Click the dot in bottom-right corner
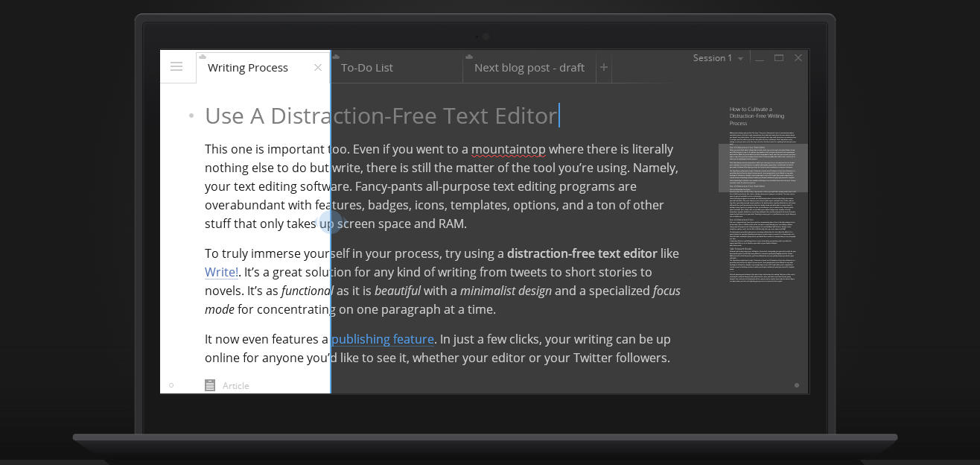Screen dimensions: 980x465 pyautogui.click(x=797, y=385)
